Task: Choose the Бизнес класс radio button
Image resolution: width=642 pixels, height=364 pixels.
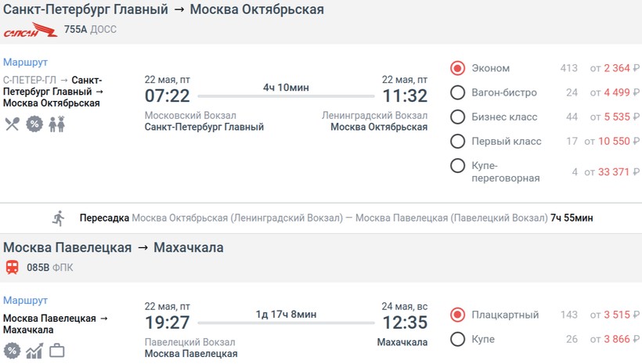Action: pyautogui.click(x=457, y=117)
